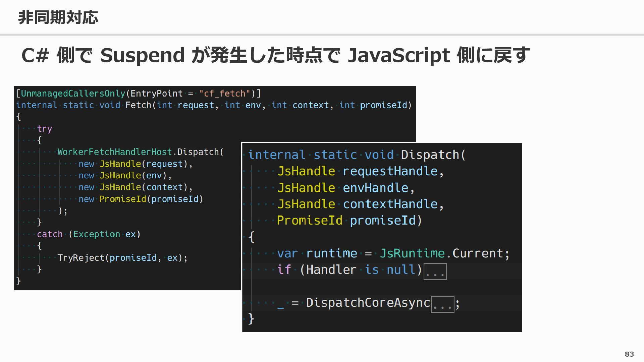The width and height of the screenshot is (644, 362).
Task: Click new JsHandle(request) line
Action: click(x=136, y=164)
